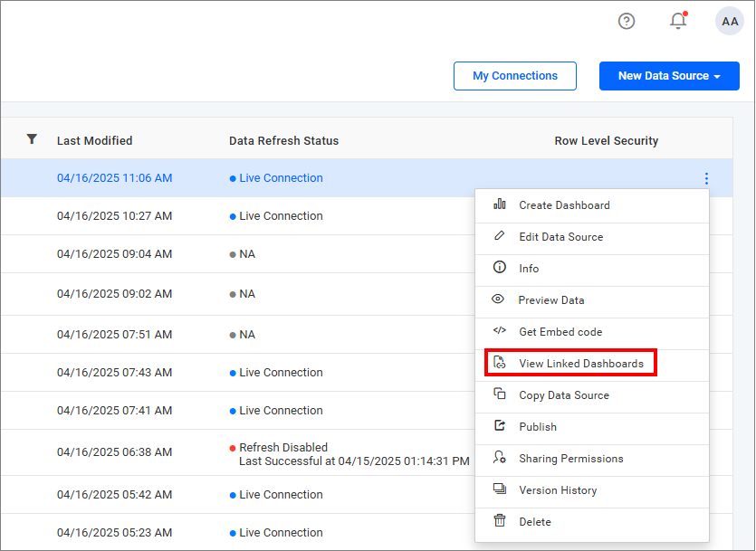Open the 04/16/2025 11:06 AM link
Screen dimensions: 756x551
point(115,178)
